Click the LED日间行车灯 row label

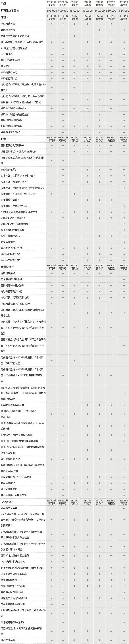coord(9,72)
